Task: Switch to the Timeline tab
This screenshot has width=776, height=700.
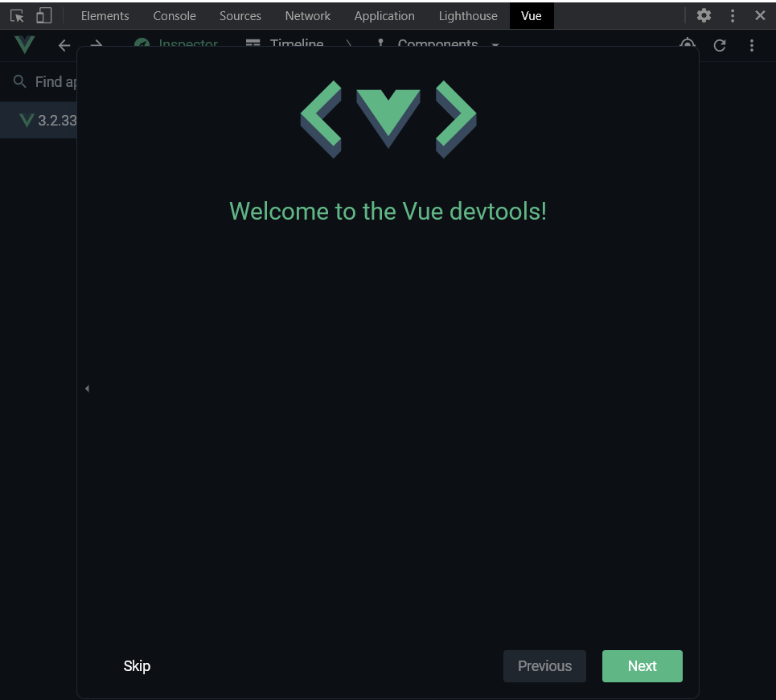Action: pos(294,44)
